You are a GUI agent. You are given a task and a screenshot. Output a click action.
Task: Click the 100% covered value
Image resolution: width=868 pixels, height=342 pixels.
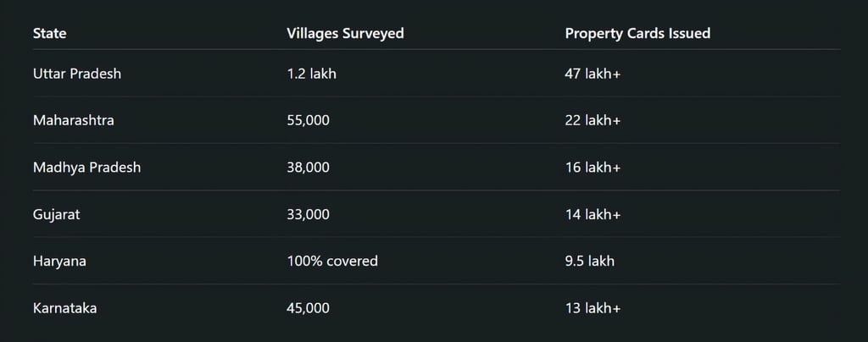click(x=332, y=262)
